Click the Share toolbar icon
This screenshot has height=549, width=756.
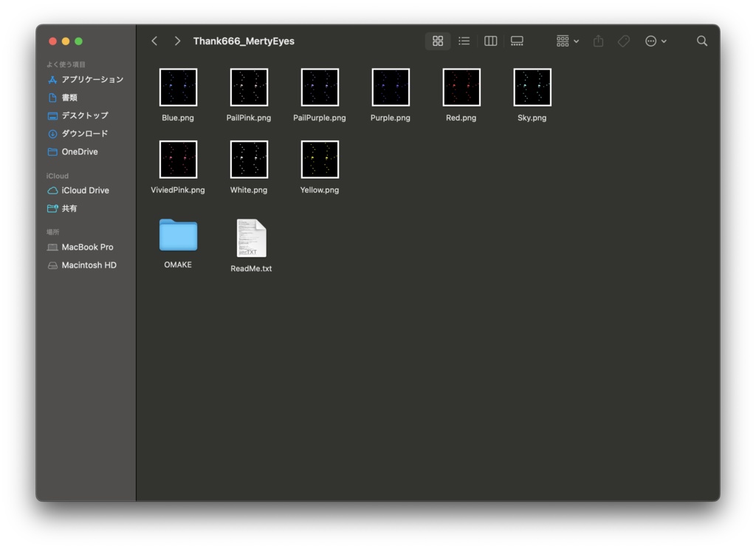pyautogui.click(x=598, y=41)
